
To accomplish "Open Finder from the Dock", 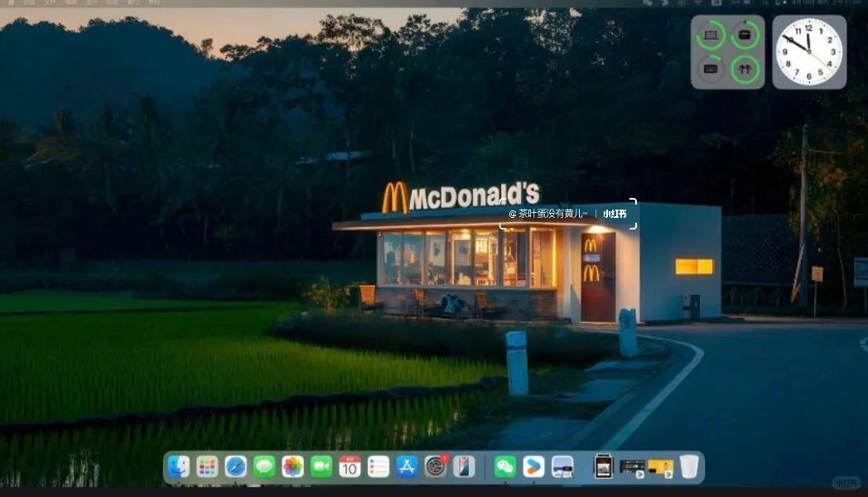I will pyautogui.click(x=178, y=466).
